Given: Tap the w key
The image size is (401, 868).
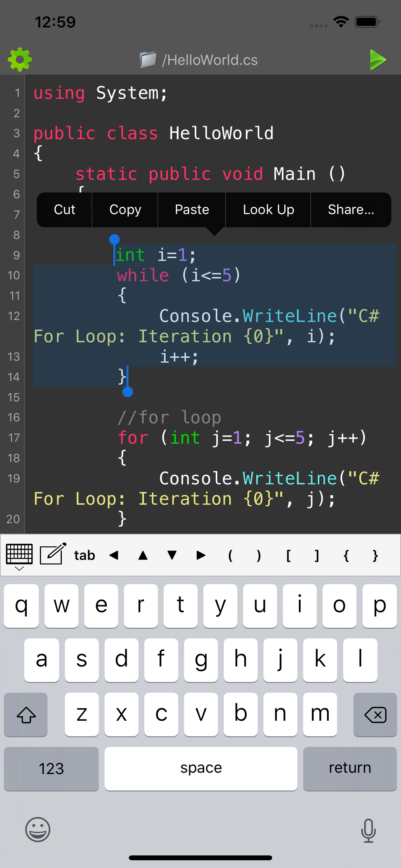Looking at the screenshot, I should 61,606.
